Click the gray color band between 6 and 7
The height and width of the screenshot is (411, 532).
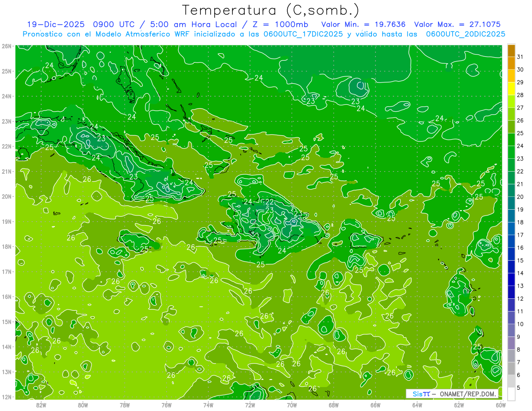pyautogui.click(x=511, y=368)
